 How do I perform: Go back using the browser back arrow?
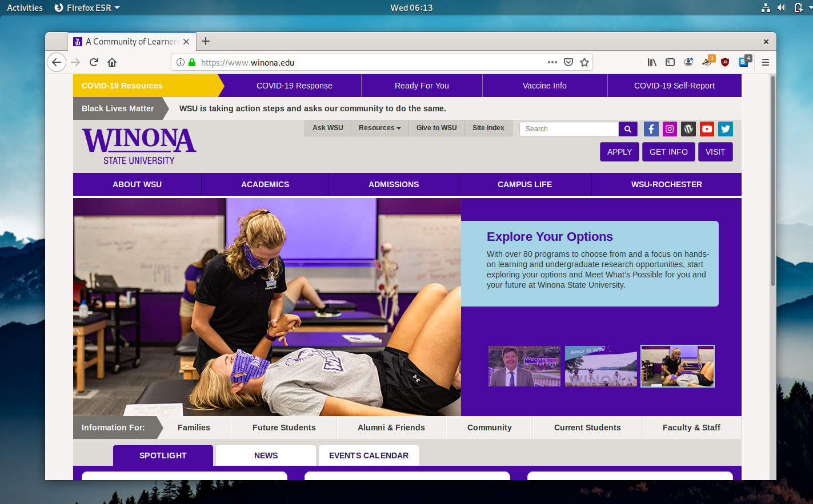tap(56, 62)
